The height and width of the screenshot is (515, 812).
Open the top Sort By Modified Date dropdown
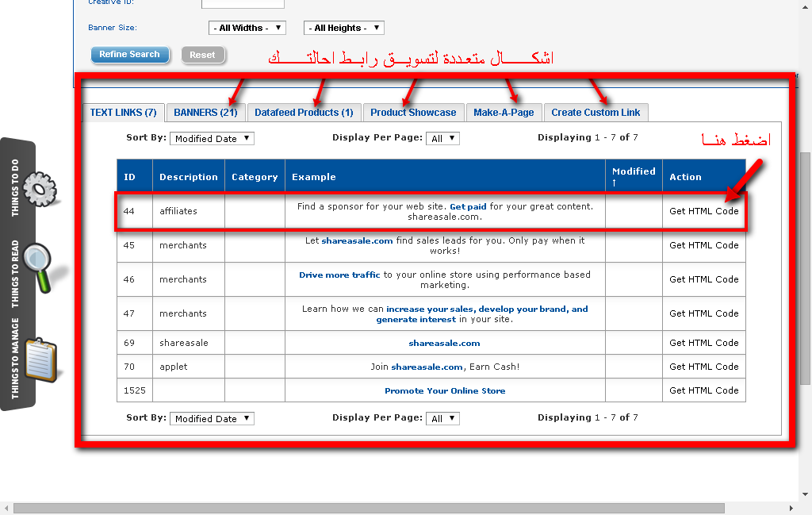212,138
